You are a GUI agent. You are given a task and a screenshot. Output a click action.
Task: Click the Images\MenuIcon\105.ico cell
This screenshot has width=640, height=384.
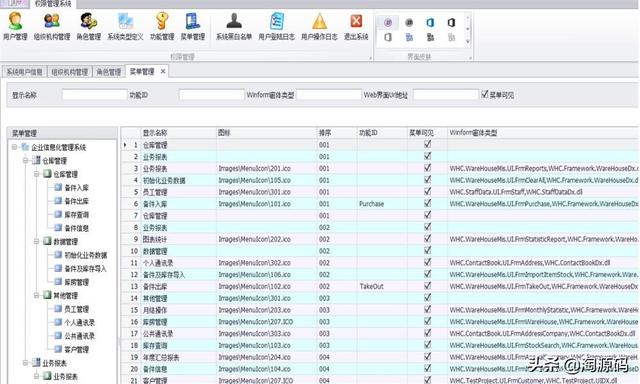coord(266,180)
